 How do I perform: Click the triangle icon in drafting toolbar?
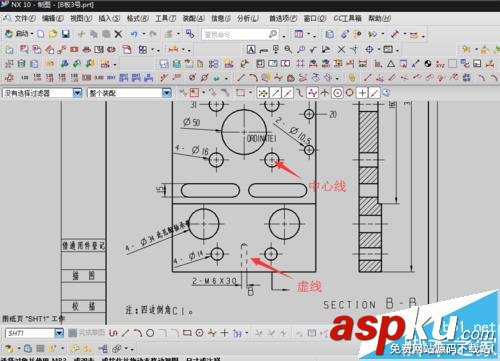[391, 63]
